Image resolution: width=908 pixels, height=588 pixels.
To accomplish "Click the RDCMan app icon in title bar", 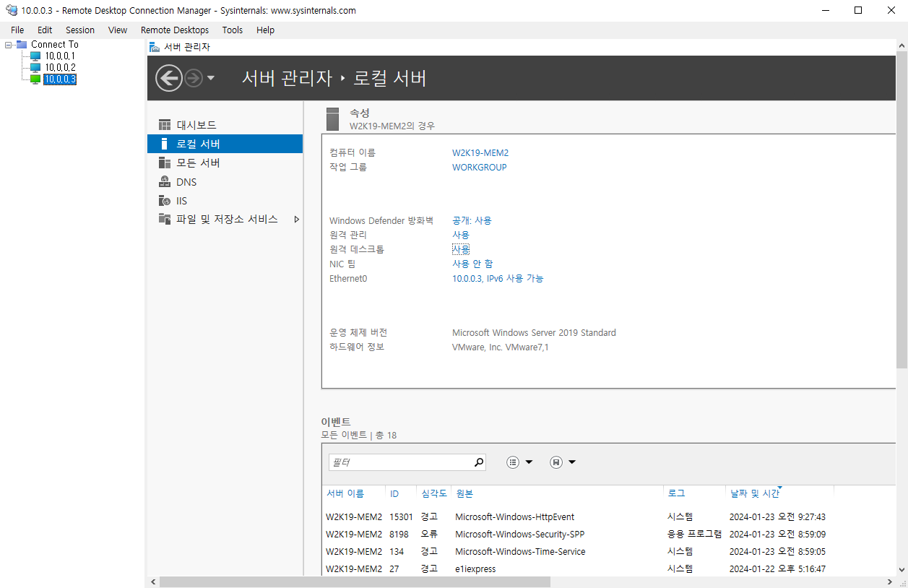I will coord(12,10).
